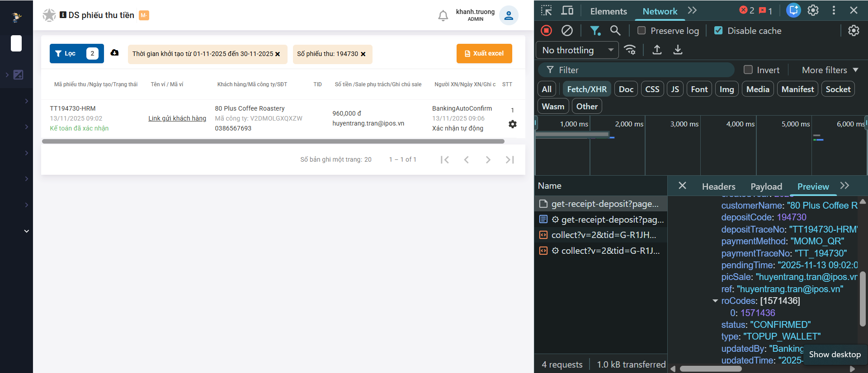This screenshot has width=868, height=373.
Task: Open the Link gửi khách hàng link
Action: pyautogui.click(x=177, y=118)
